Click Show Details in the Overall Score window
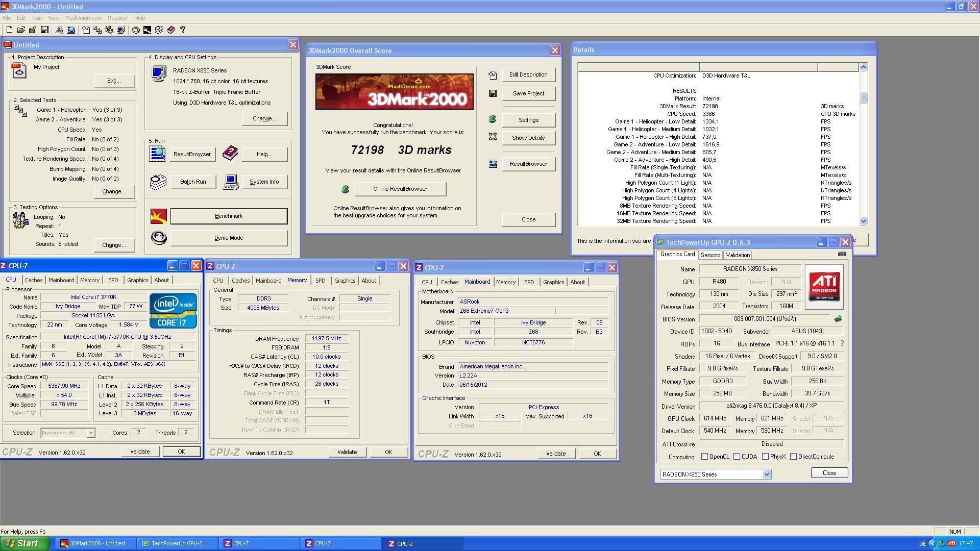Screen dimensions: 980x551 pyautogui.click(x=528, y=138)
